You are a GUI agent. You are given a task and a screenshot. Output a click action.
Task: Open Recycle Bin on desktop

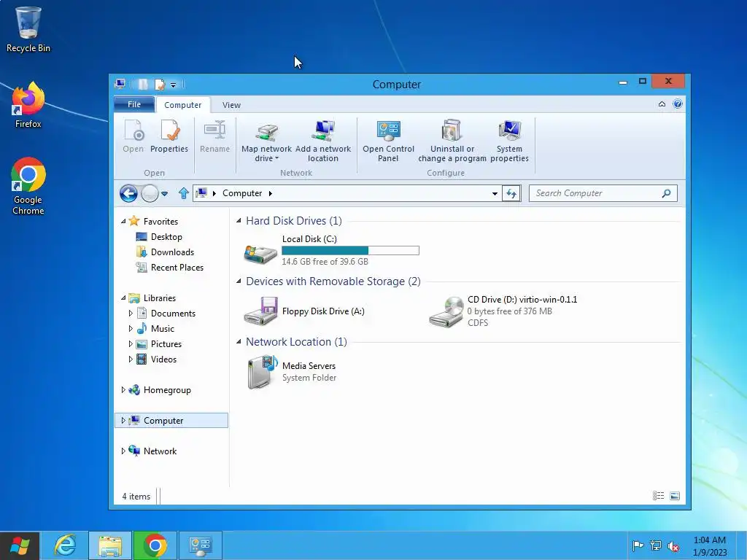click(28, 29)
